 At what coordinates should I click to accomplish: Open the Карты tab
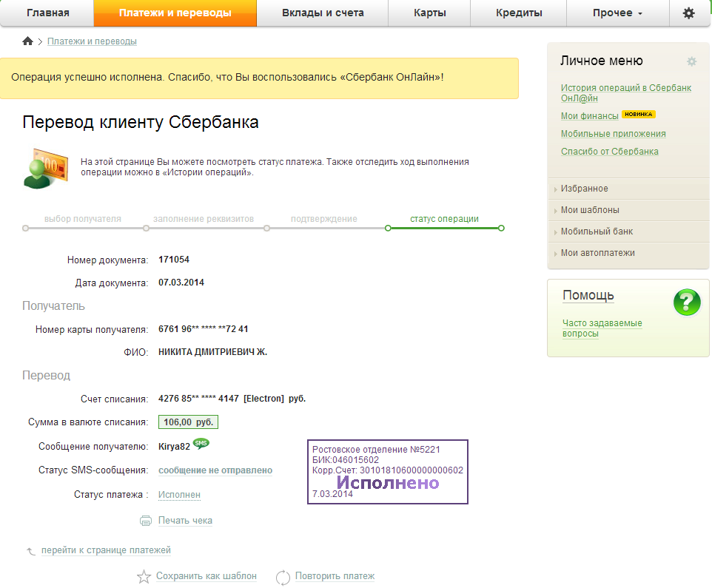(429, 13)
